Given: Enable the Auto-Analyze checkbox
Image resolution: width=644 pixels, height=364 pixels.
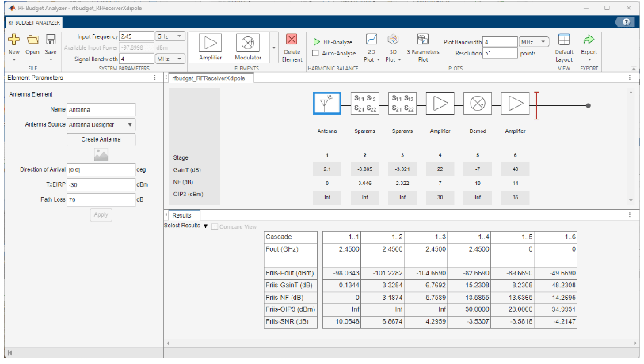Looking at the screenshot, I should (317, 54).
